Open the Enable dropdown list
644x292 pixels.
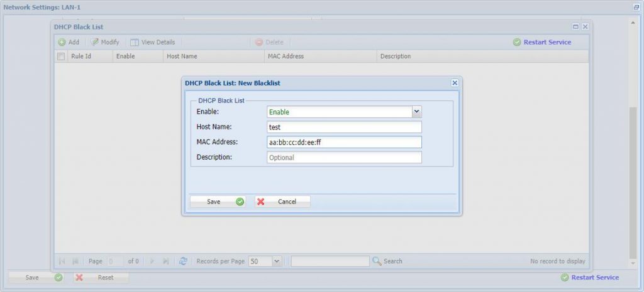tap(416, 112)
